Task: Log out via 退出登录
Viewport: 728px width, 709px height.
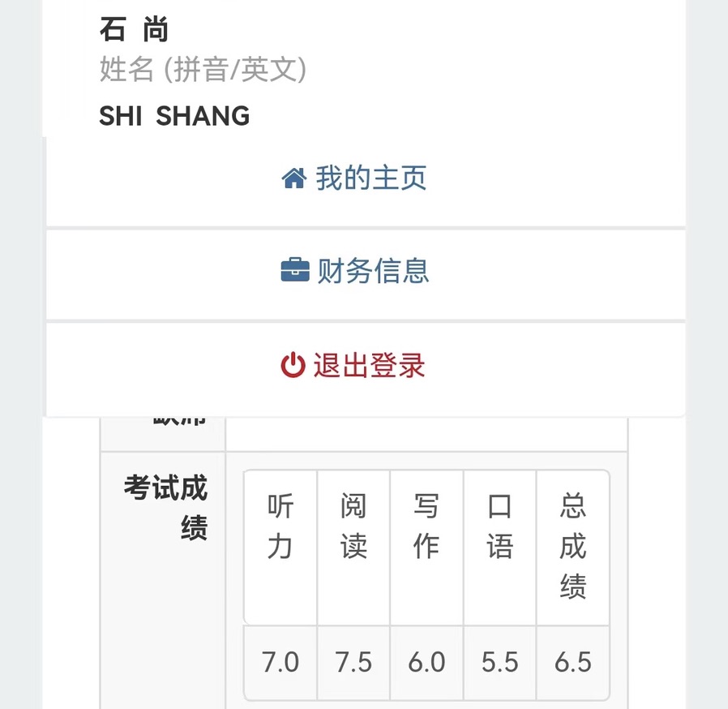Action: [x=369, y=366]
